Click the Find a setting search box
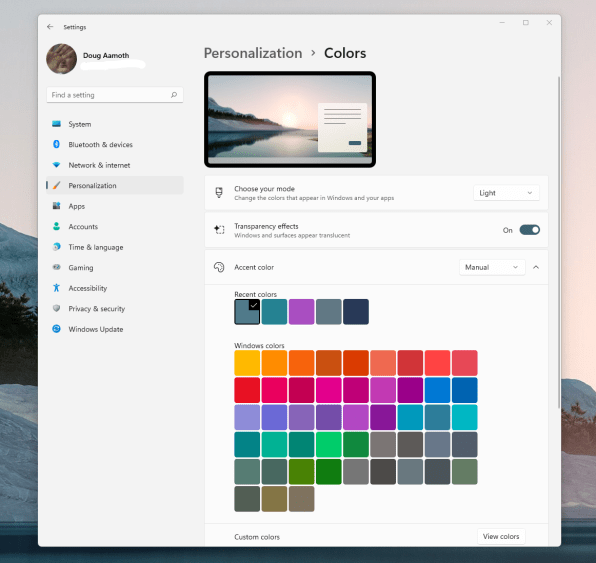 pyautogui.click(x=115, y=95)
